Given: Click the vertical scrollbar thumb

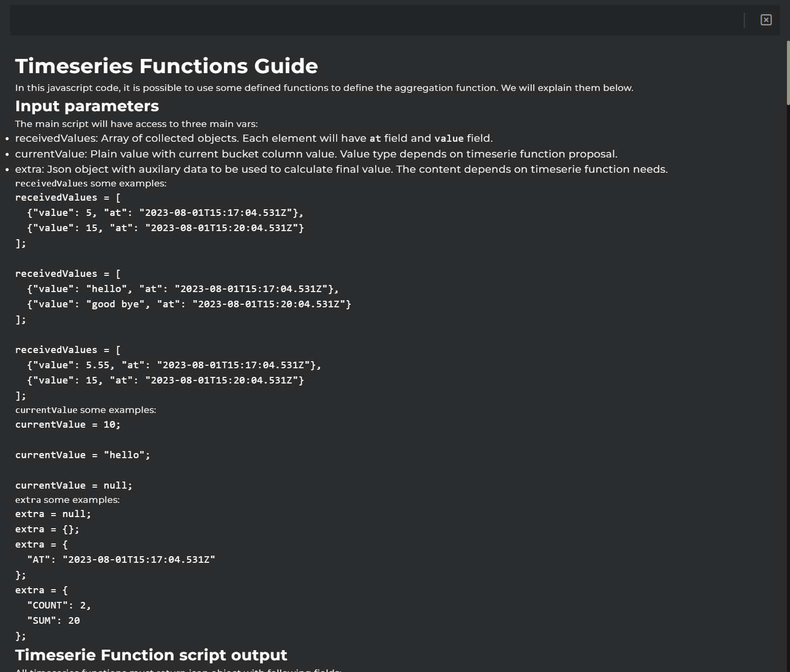Looking at the screenshot, I should 788,73.
